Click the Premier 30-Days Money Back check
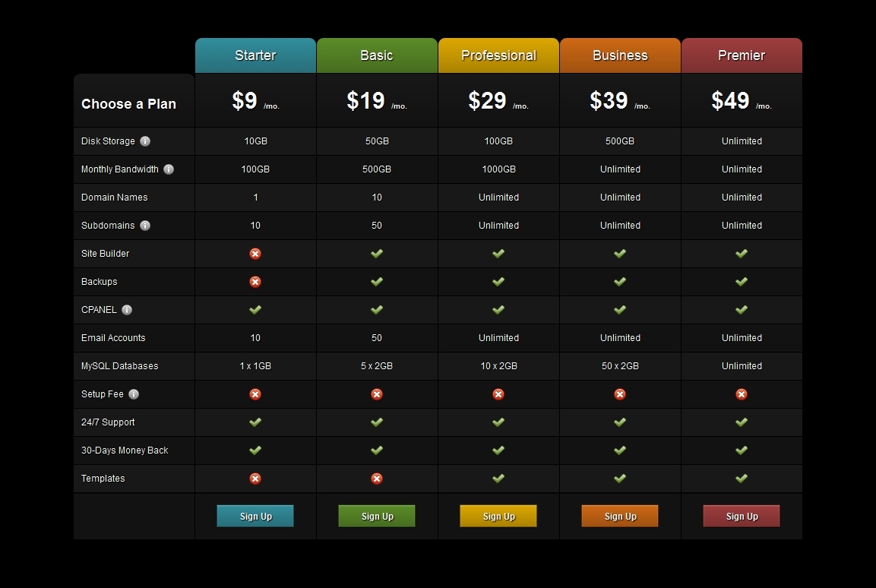This screenshot has height=588, width=876. [x=742, y=450]
